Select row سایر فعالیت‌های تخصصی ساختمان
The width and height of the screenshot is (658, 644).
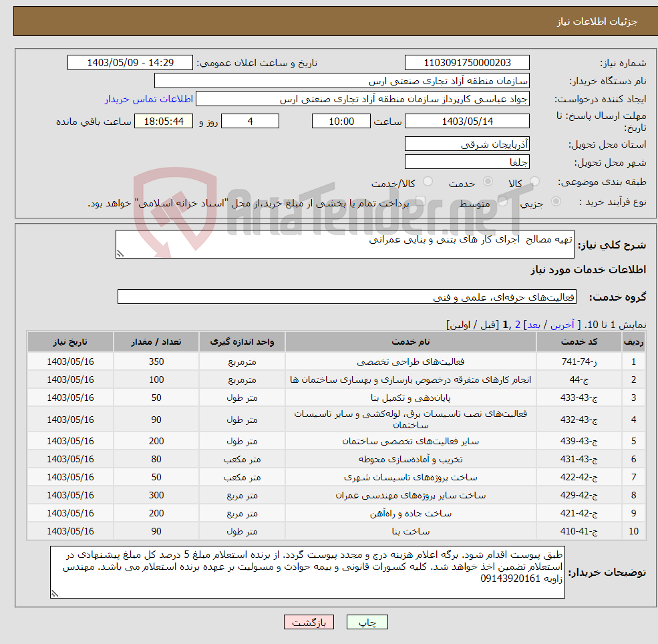pyautogui.click(x=336, y=441)
